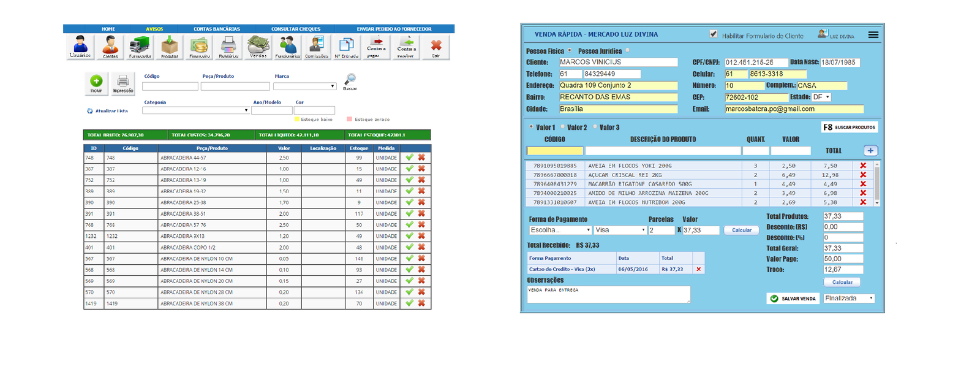This screenshot has height=374, width=980.
Task: Go to Contas Bancárias menu
Action: pyautogui.click(x=217, y=29)
